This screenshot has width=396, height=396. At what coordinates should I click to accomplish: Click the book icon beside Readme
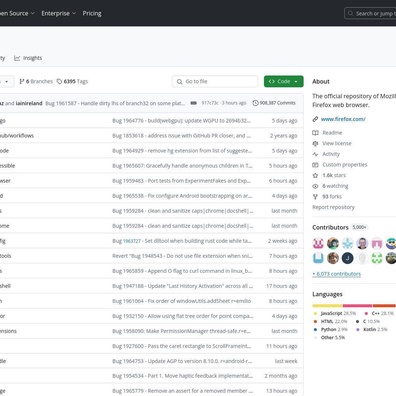[x=315, y=133]
